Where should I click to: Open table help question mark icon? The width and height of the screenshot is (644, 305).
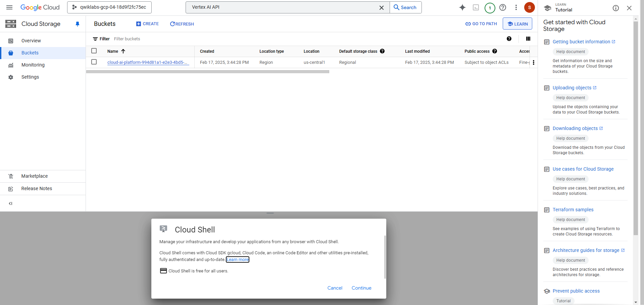click(509, 39)
